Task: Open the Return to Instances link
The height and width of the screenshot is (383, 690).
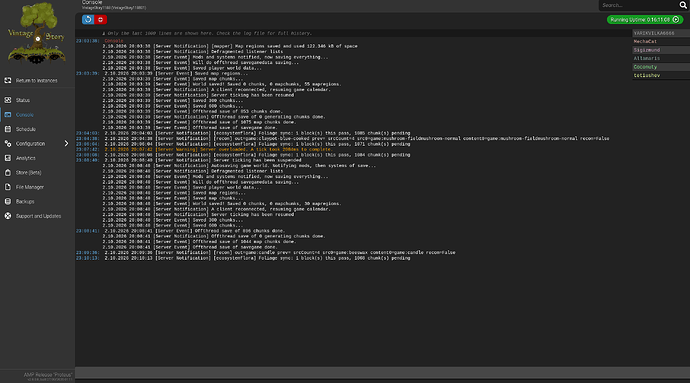Action: pos(37,81)
